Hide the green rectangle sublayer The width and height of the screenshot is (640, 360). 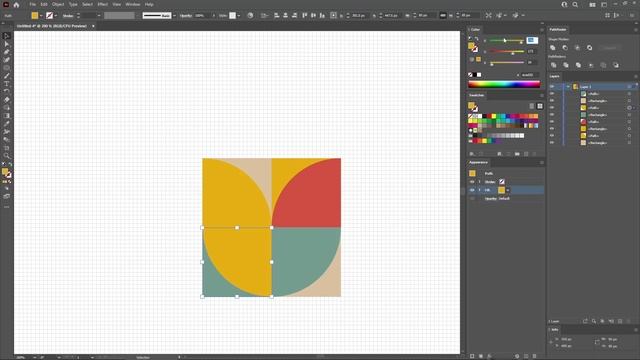pos(552,115)
